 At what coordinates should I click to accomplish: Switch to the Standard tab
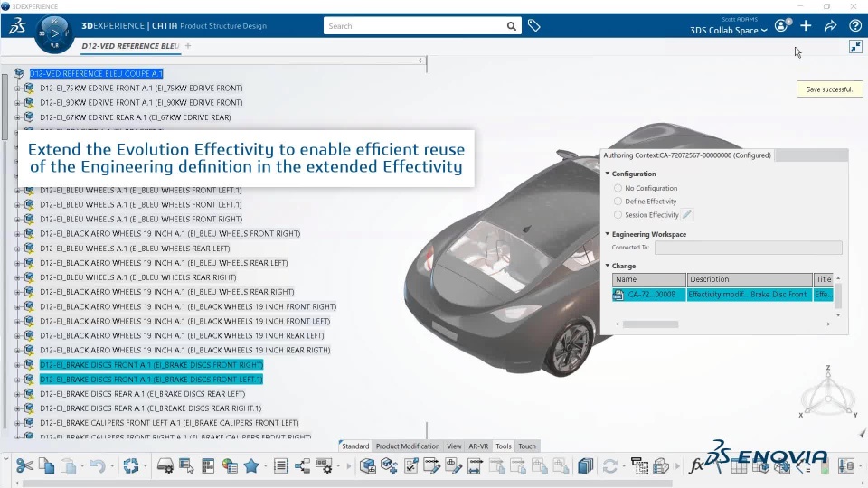tap(354, 446)
